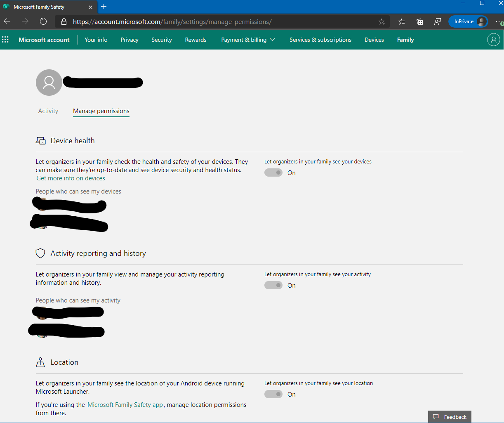Click the Feedback button
504x423 pixels.
(x=450, y=417)
